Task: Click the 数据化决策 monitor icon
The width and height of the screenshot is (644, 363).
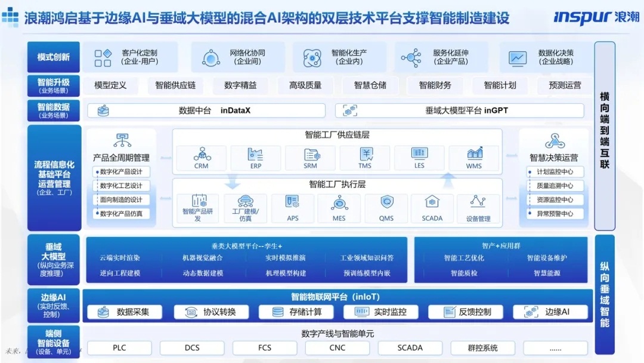Action: (x=518, y=59)
